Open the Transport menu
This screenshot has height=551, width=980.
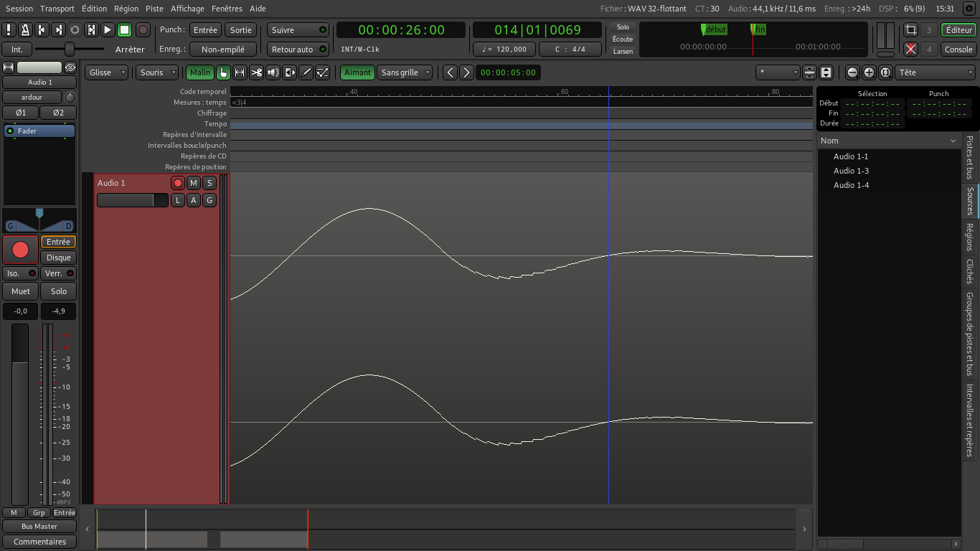57,9
